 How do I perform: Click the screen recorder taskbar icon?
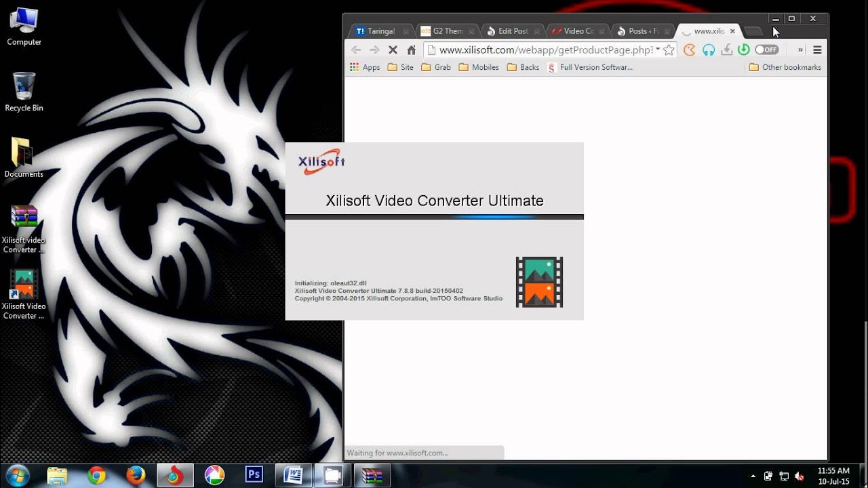(333, 476)
